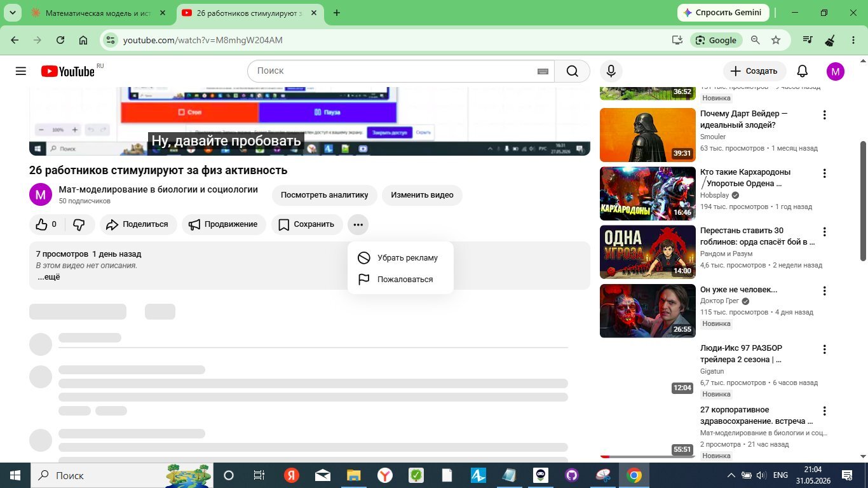
Task: Open options for Почему Дарт Вейдер video
Action: [824, 115]
